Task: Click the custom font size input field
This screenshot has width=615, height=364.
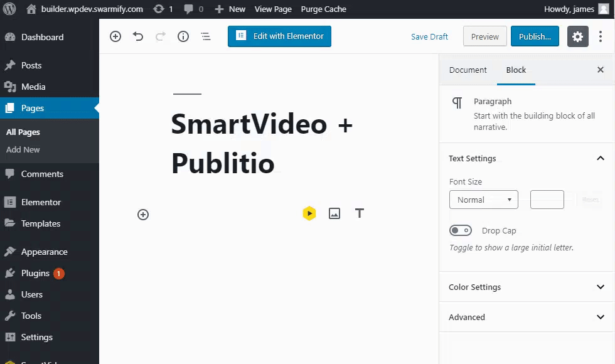Action: click(x=547, y=200)
